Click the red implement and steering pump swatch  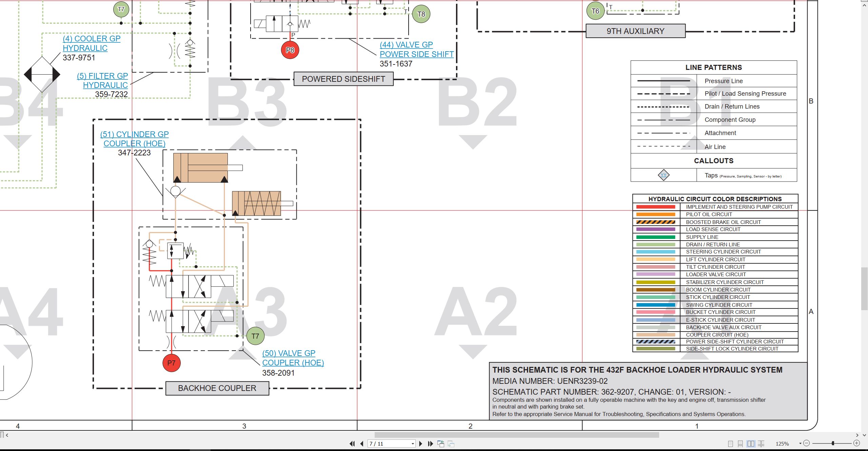pos(656,207)
